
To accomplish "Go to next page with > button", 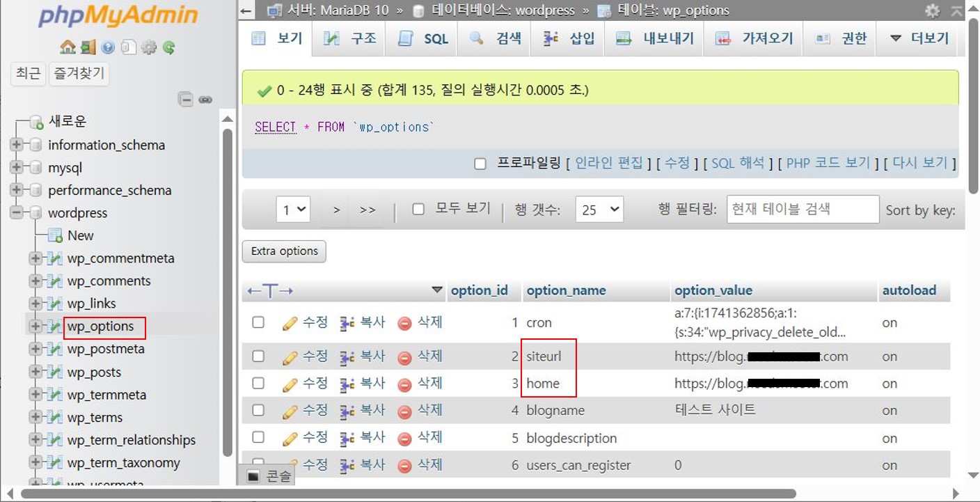I will coord(336,210).
